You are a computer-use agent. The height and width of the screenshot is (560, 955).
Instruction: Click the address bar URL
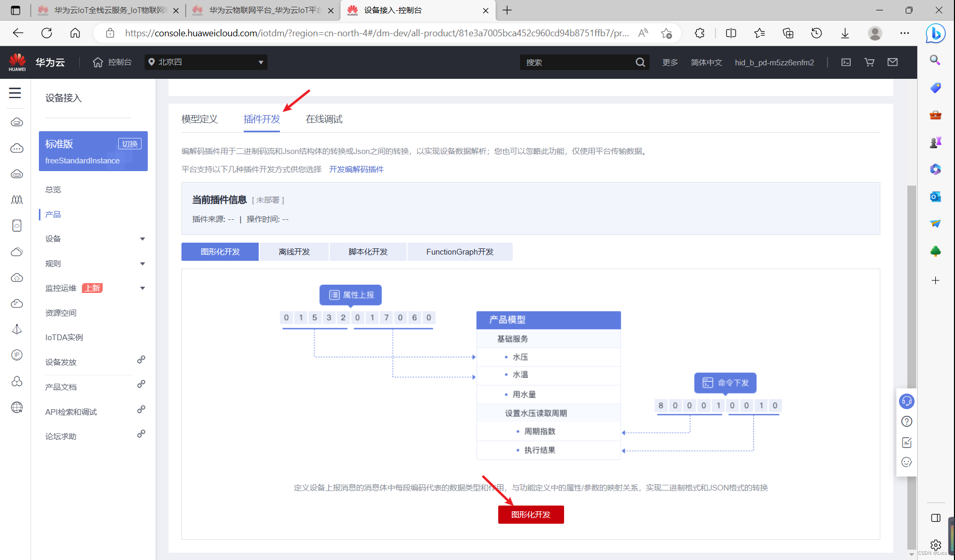377,33
